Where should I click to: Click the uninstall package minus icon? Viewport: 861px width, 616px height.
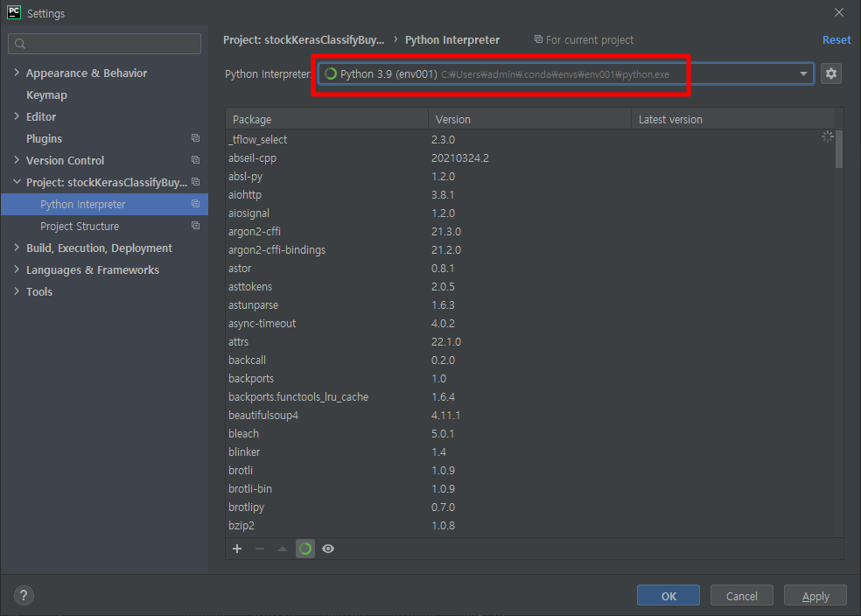click(260, 549)
